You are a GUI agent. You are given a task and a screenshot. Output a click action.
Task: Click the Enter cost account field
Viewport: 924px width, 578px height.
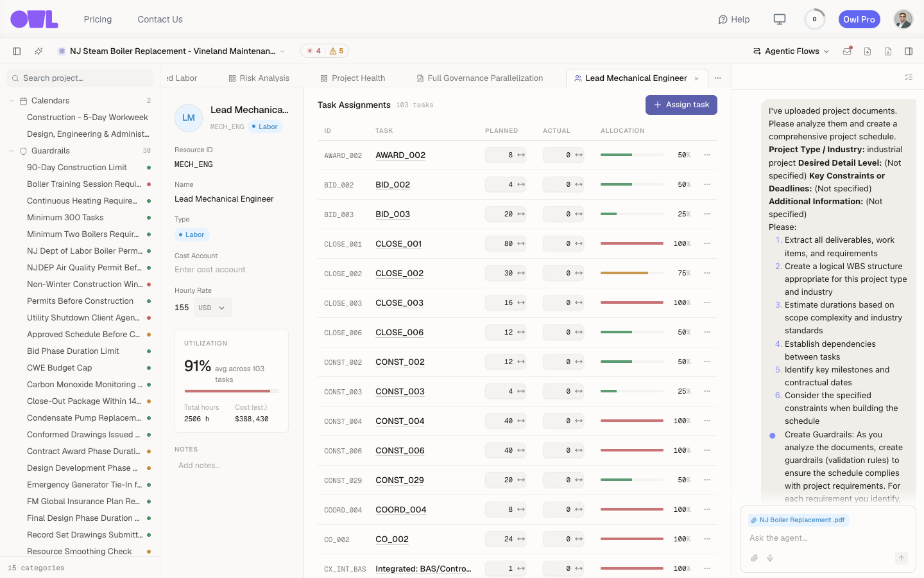(x=232, y=270)
